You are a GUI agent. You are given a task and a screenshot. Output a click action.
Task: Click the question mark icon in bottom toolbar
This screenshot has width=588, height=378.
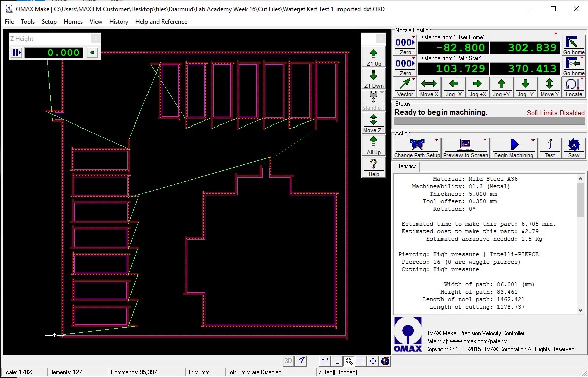tap(301, 361)
